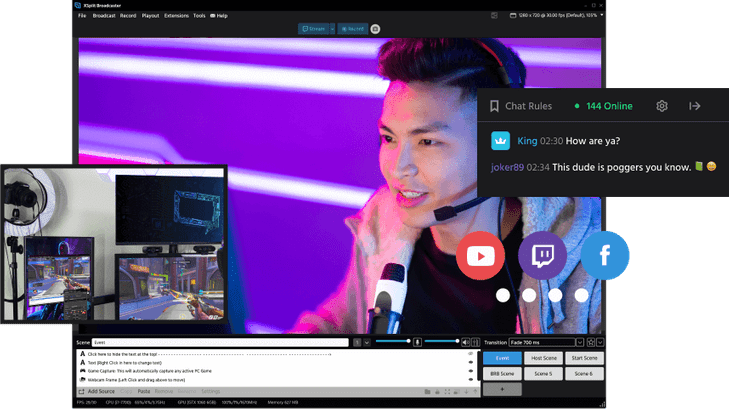Viewport: 729px width, 409px height.
Task: Click the Chat Rules bookmark icon
Action: [494, 106]
